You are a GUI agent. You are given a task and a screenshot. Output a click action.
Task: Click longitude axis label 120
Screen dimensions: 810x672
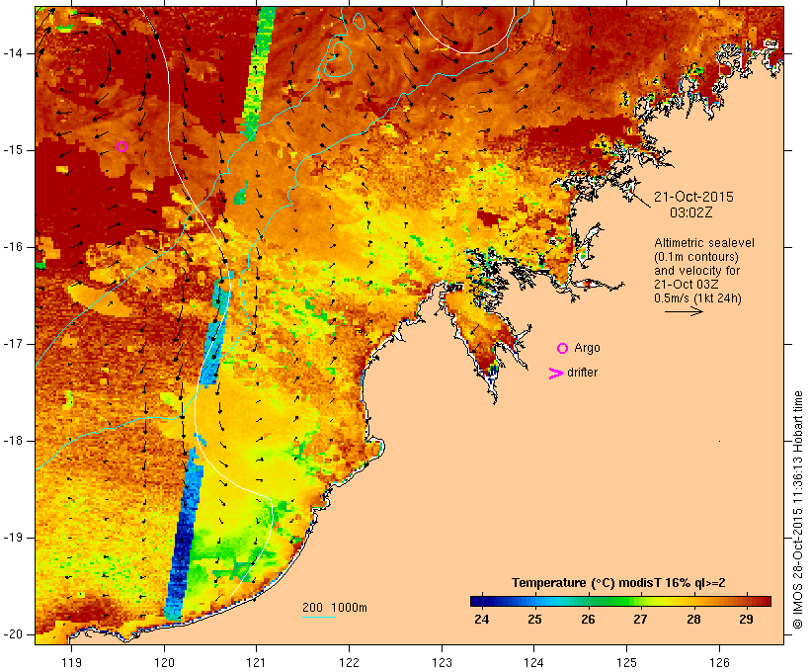point(164,662)
